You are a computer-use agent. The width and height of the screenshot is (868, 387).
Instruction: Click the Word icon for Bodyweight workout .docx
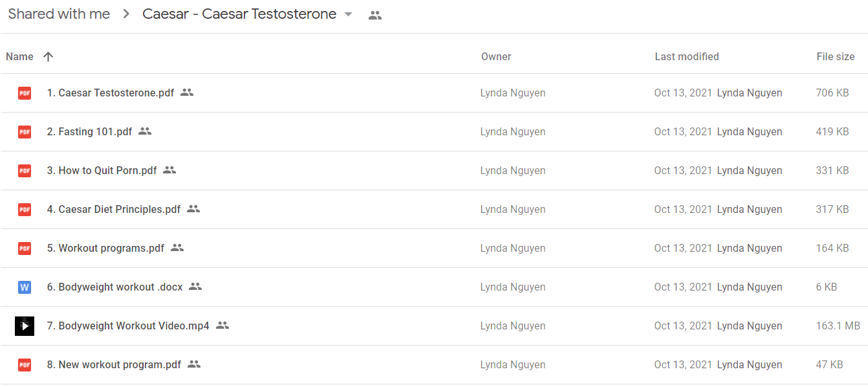point(25,287)
